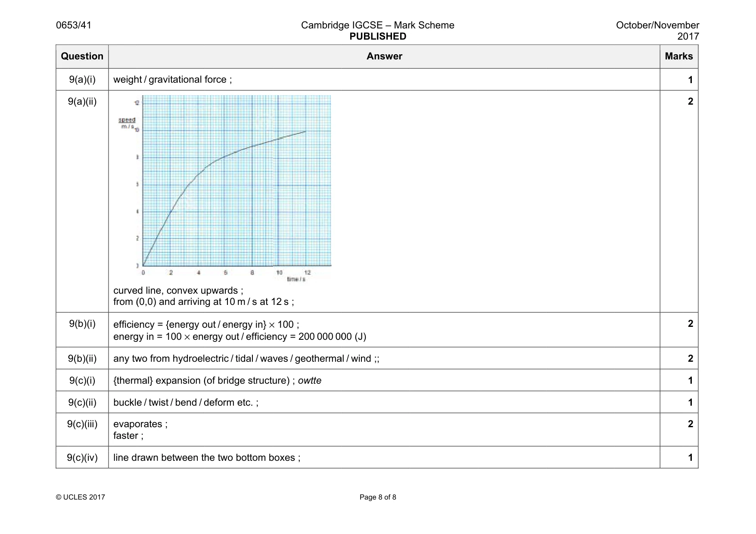The height and width of the screenshot is (534, 756).
Task: Click question number 9(c)(ii)
Action: (x=82, y=403)
